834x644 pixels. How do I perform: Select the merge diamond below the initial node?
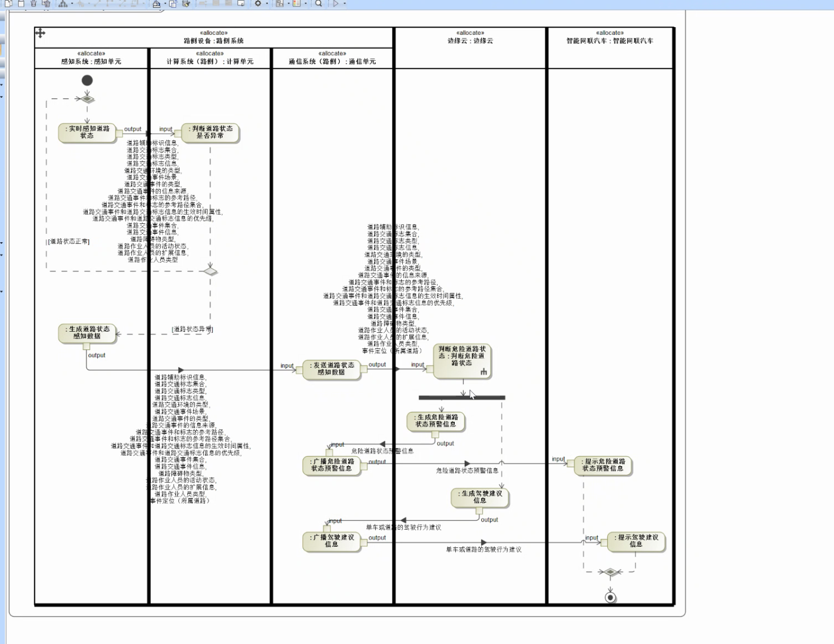(87, 99)
